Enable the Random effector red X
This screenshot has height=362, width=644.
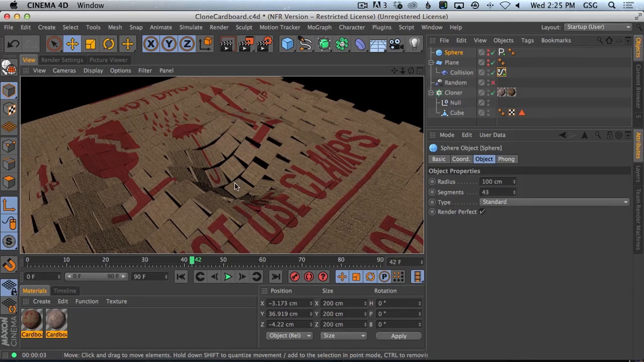pyautogui.click(x=493, y=83)
